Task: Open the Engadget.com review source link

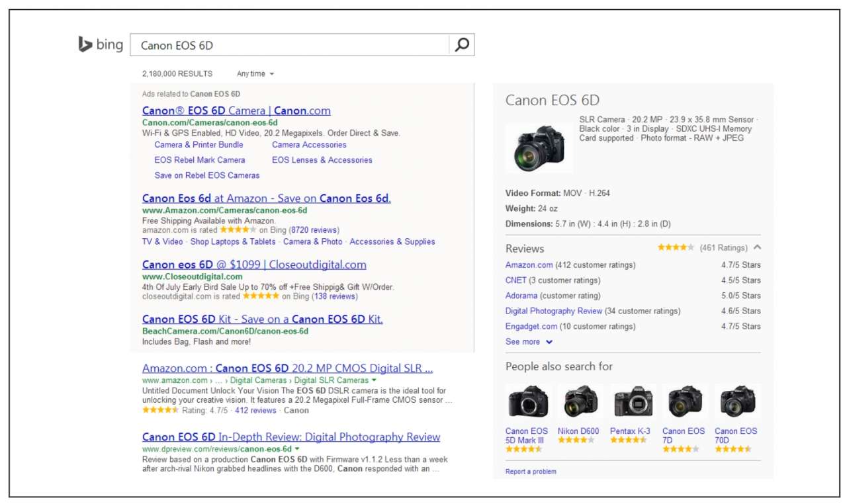Action: 531,326
